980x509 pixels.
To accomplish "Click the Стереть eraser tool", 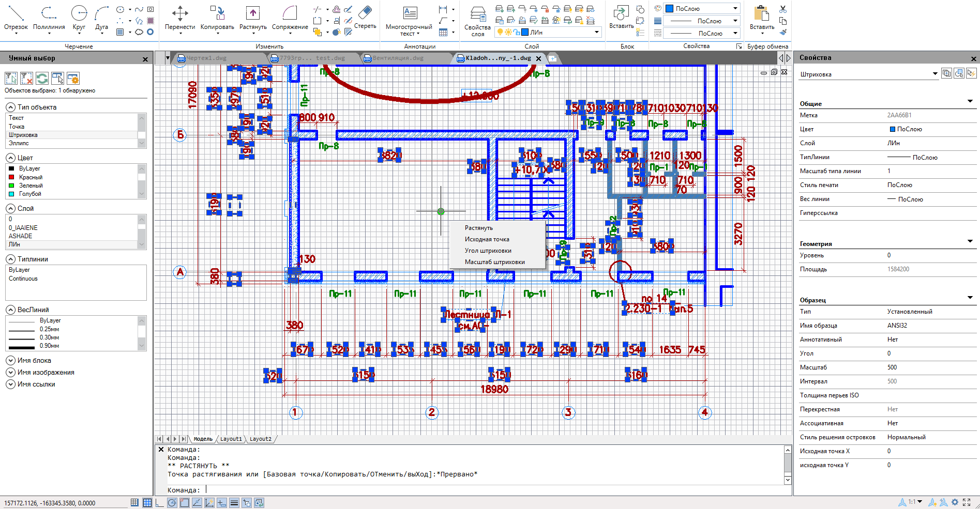I will (365, 17).
